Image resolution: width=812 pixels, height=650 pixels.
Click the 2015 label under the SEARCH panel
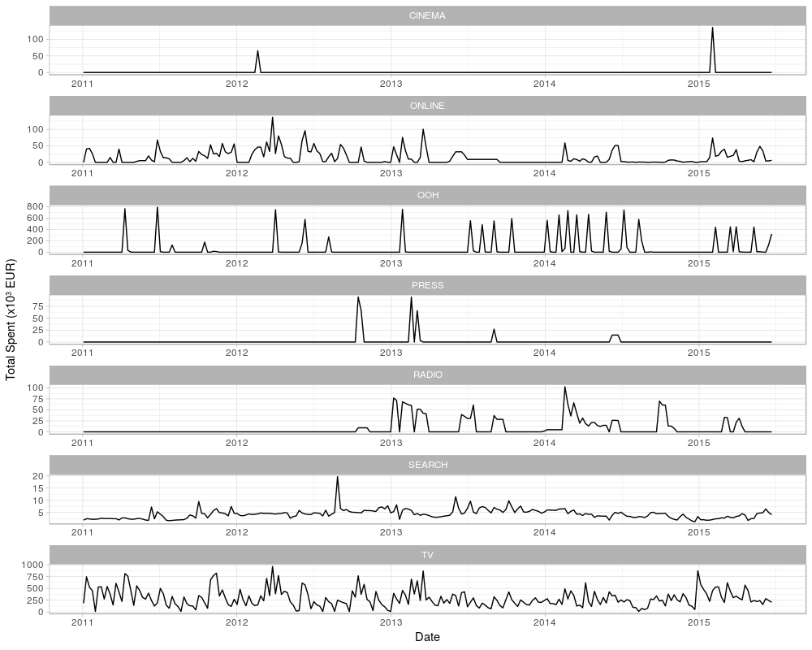698,533
